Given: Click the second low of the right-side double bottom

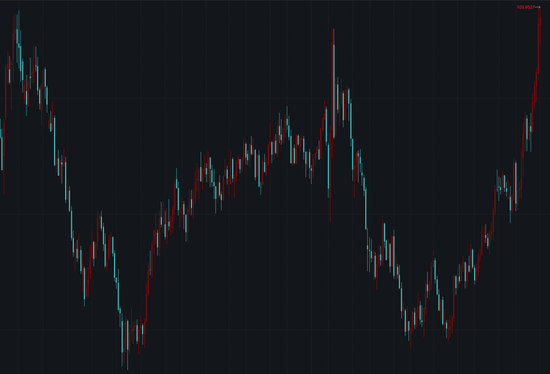Looking at the screenshot, I should pyautogui.click(x=448, y=325).
